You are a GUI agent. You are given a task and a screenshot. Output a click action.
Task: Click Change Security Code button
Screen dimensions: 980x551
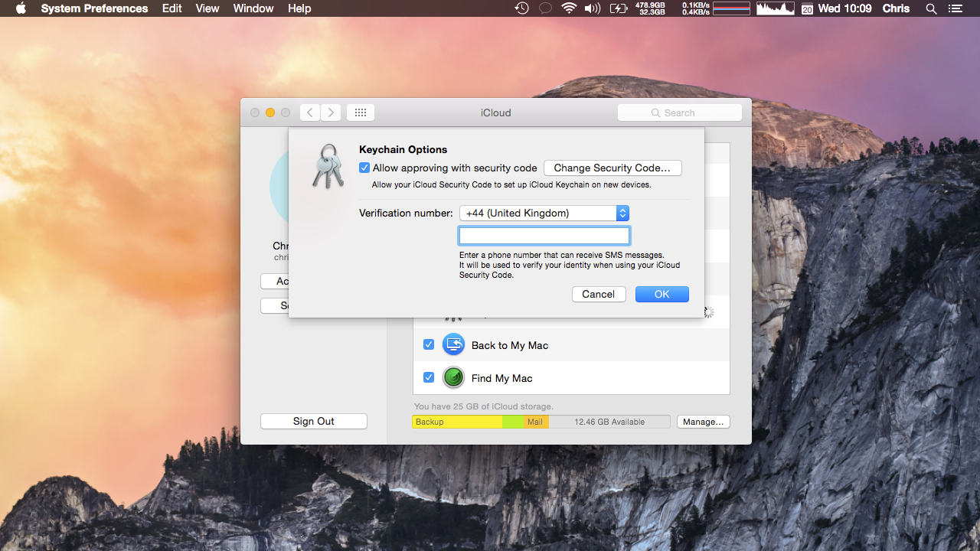point(612,168)
